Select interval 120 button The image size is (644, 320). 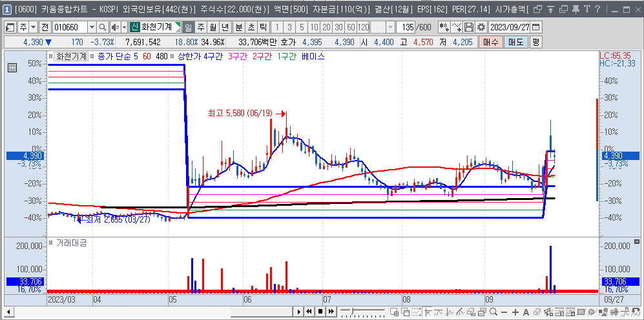tap(364, 28)
